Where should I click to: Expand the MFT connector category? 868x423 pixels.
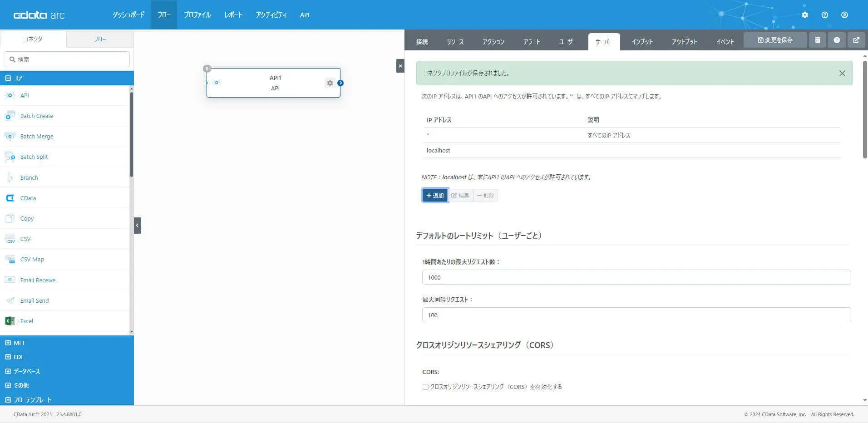tap(8, 343)
